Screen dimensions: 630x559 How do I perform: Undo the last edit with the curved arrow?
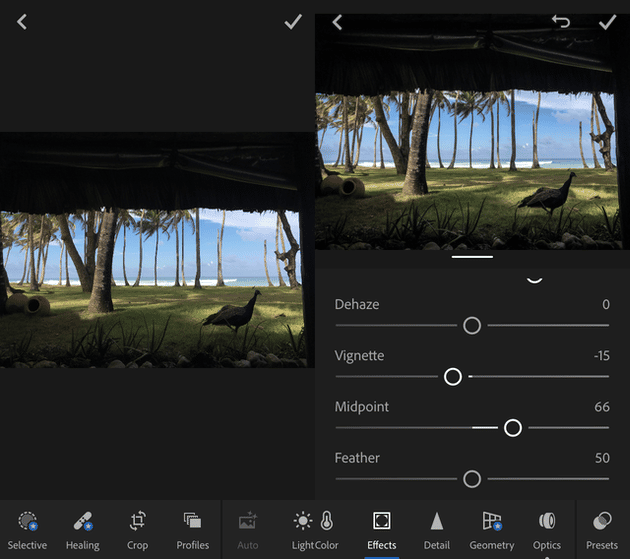pyautogui.click(x=561, y=21)
